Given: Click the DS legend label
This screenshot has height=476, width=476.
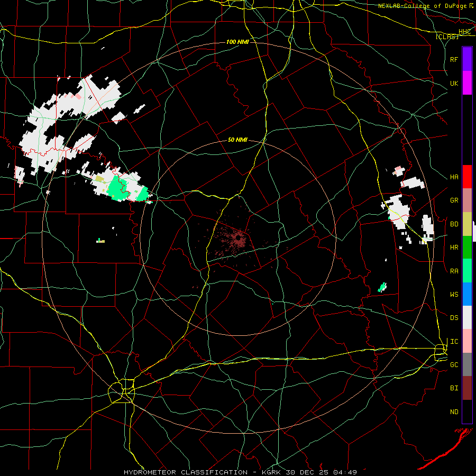Looking at the screenshot, I should pos(454,318).
